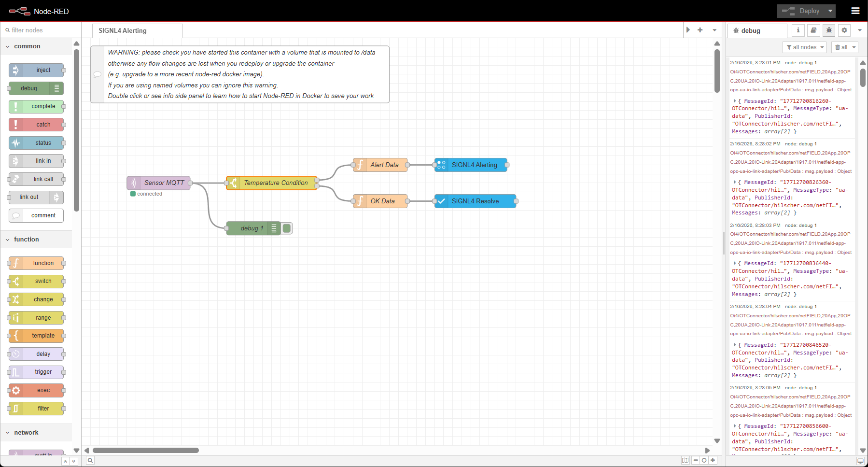
Task: Click the zoom out minus icon
Action: pos(696,460)
